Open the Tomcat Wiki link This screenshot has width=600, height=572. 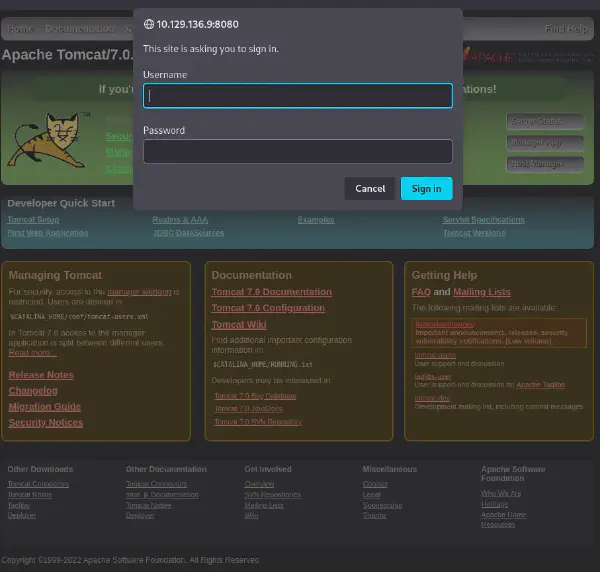point(239,325)
